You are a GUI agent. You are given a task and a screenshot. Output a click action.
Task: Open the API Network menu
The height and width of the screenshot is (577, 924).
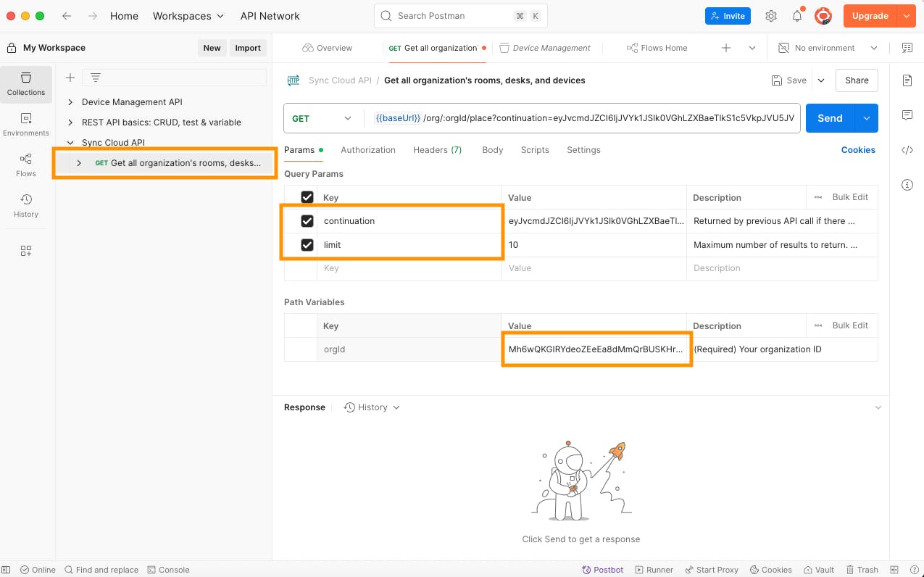270,16
